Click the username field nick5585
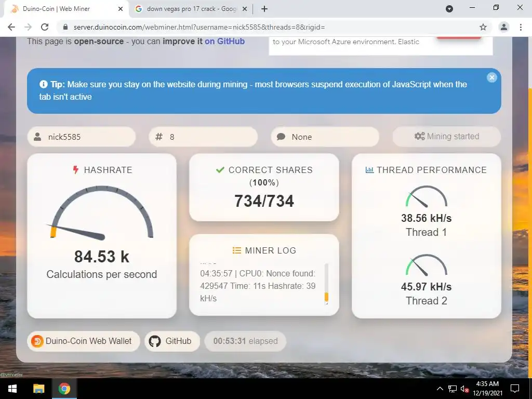Screen dimensions: 532x399 pos(82,137)
